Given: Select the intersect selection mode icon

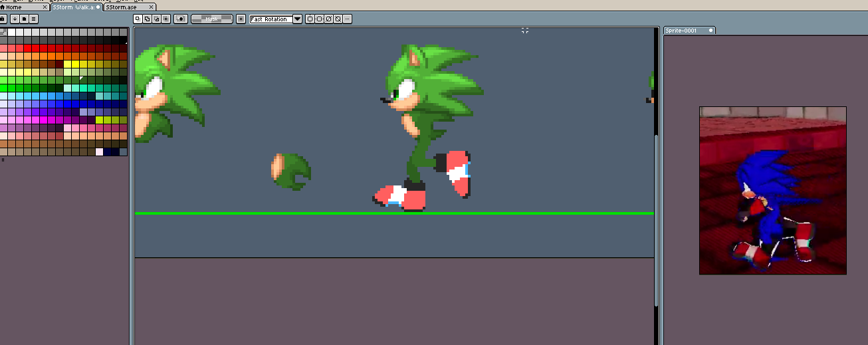Looking at the screenshot, I should (165, 19).
